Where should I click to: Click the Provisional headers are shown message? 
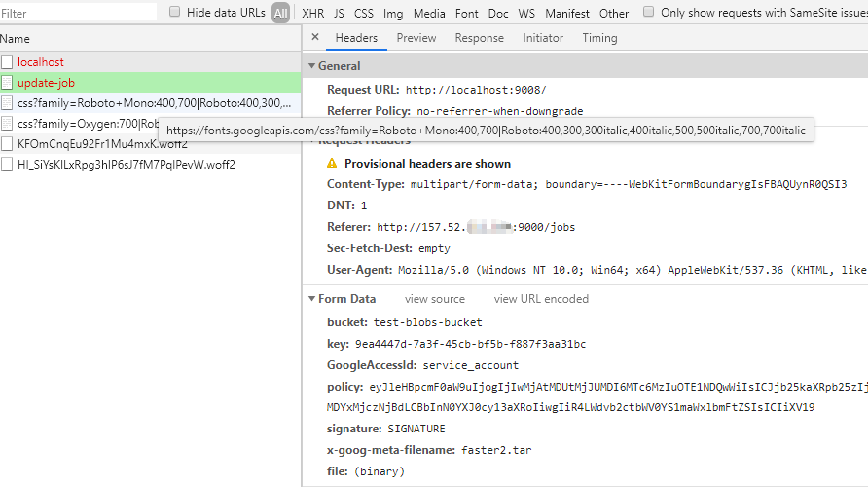[427, 164]
